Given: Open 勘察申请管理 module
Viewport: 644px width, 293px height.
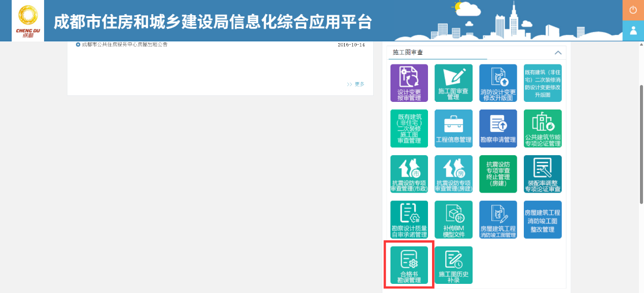Looking at the screenshot, I should 498,128.
